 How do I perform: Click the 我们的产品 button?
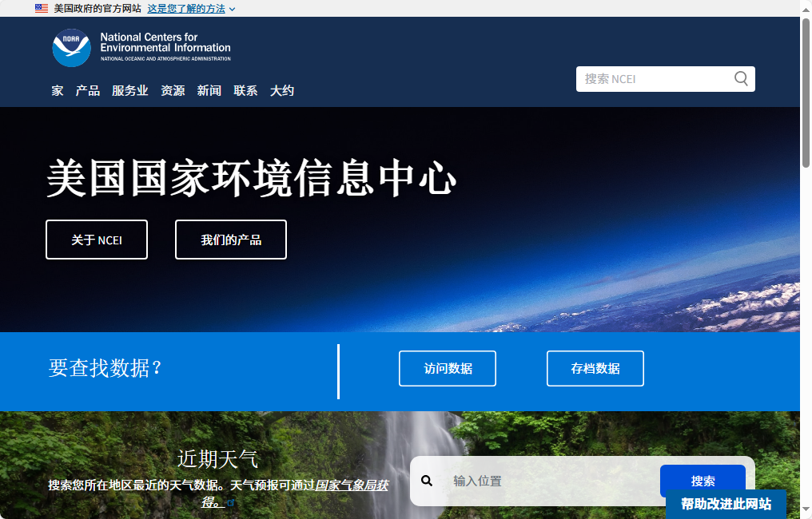(231, 240)
